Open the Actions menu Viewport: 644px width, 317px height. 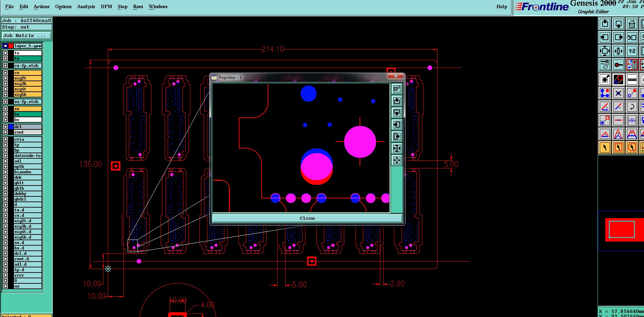[42, 6]
